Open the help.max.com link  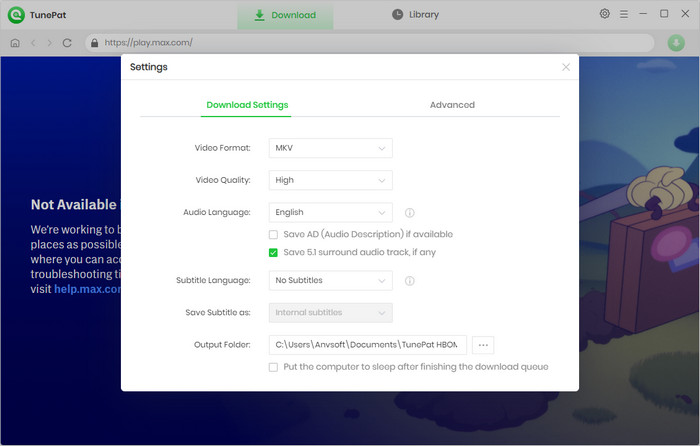pyautogui.click(x=88, y=289)
